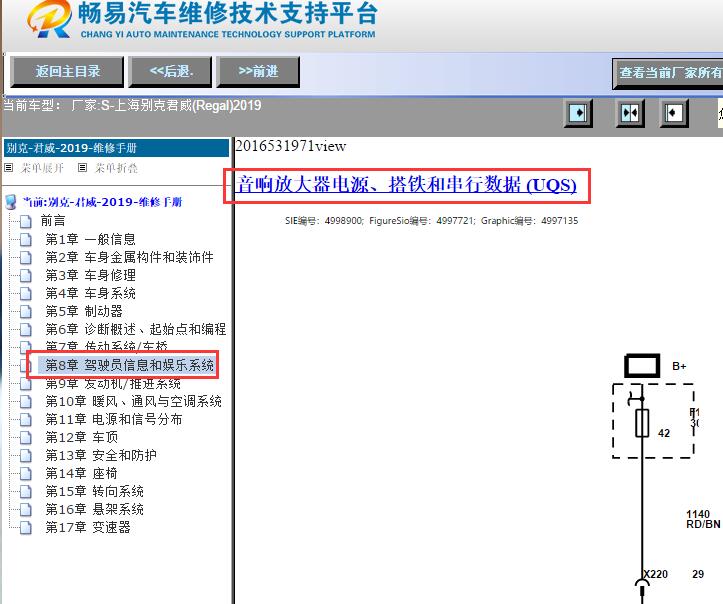Open the 返回主目录 button
Viewport: 723px width, 604px height.
(67, 71)
